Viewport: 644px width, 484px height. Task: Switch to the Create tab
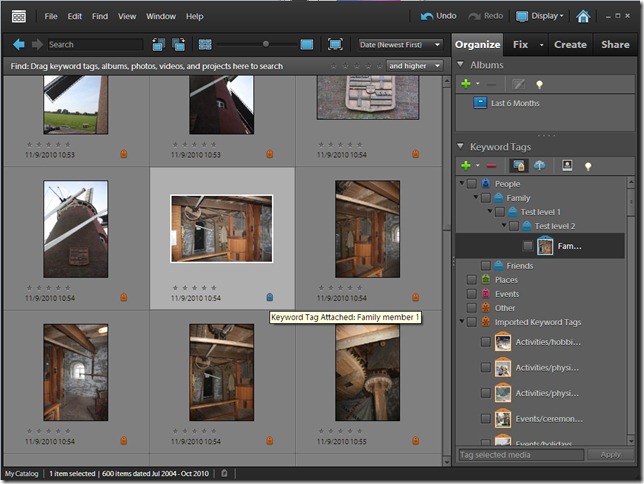[x=570, y=44]
